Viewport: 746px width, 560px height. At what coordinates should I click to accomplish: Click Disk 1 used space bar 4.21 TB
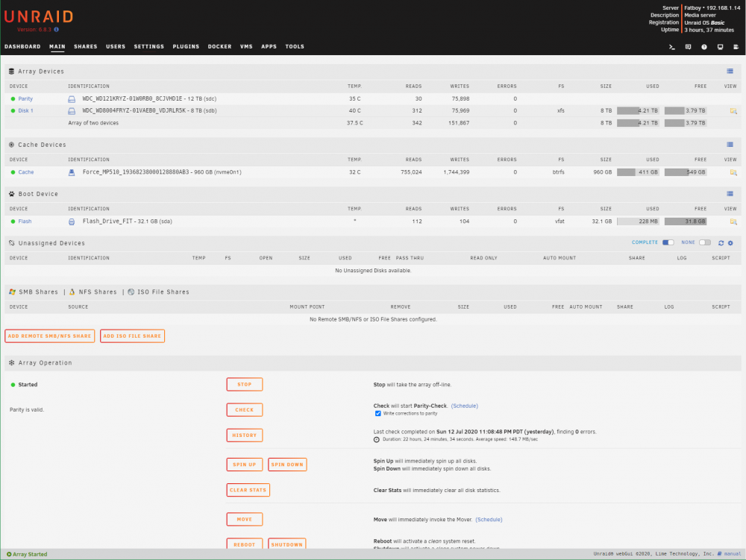click(x=638, y=111)
